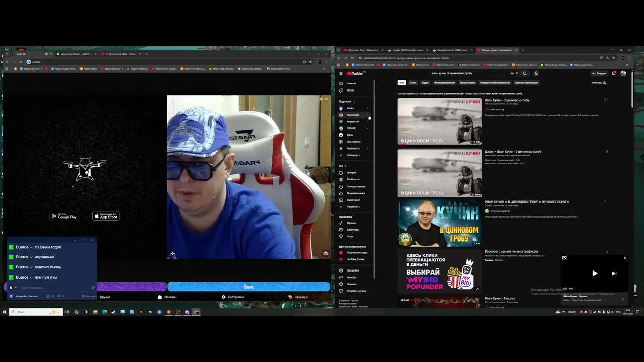Click the YouTube search magnifier button
This screenshot has height=362, width=644.
click(525, 73)
